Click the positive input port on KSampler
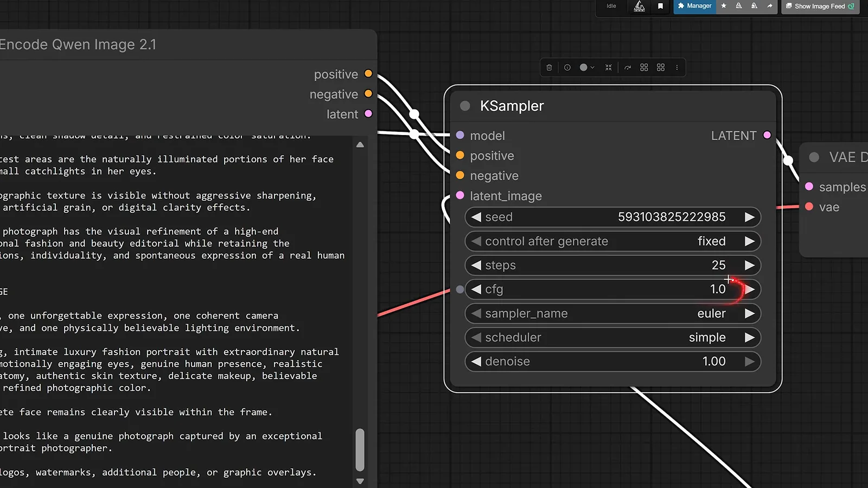Screen dimensions: 868x488 (460, 155)
